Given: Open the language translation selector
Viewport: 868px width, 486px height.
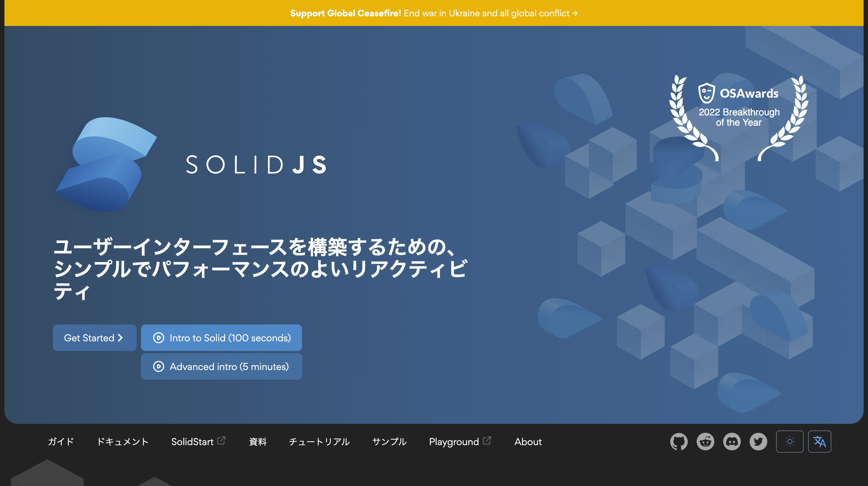Looking at the screenshot, I should pos(819,442).
